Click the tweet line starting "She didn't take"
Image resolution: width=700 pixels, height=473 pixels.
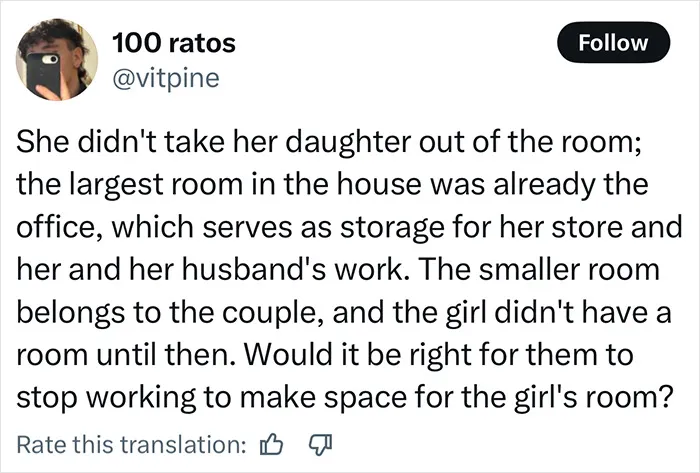(x=329, y=142)
